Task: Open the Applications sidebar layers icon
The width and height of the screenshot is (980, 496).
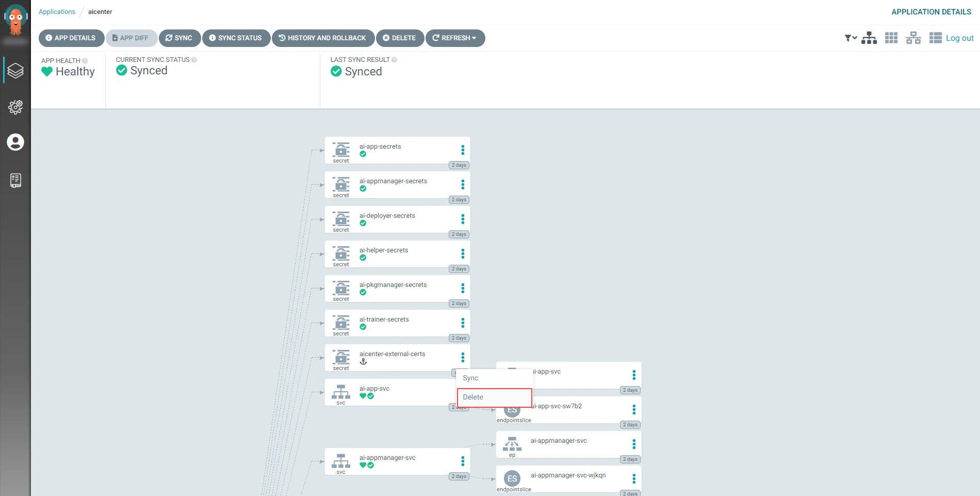Action: point(15,70)
